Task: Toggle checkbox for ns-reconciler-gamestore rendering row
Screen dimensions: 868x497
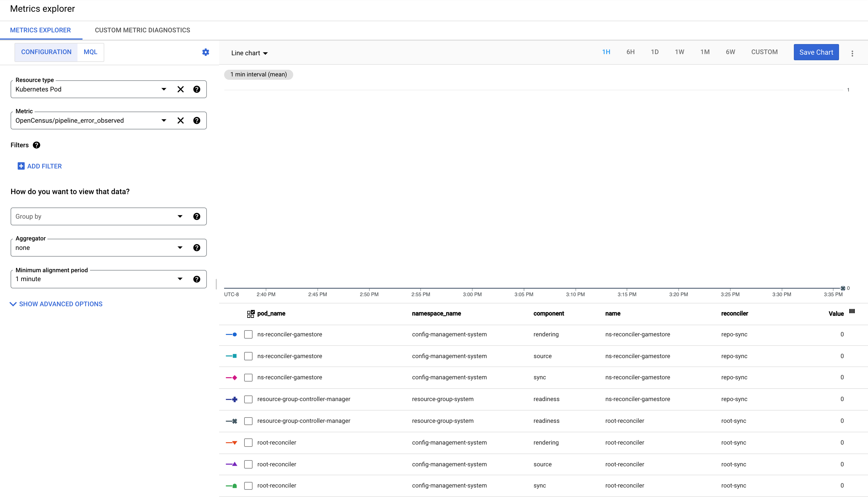Action: [249, 334]
